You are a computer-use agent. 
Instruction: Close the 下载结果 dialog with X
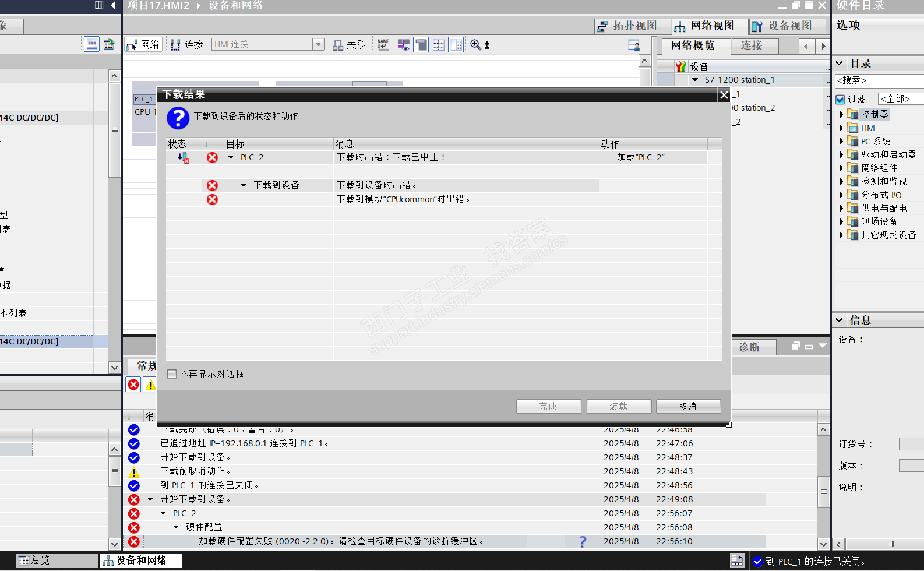[x=724, y=94]
